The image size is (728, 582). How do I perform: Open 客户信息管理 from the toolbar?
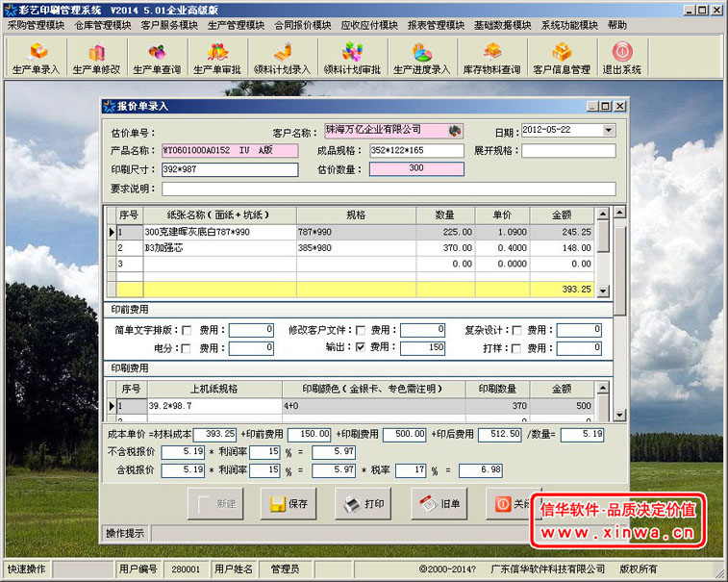point(562,59)
